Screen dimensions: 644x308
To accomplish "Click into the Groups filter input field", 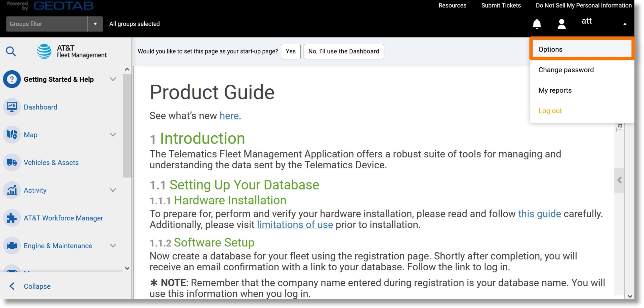I will click(x=47, y=24).
